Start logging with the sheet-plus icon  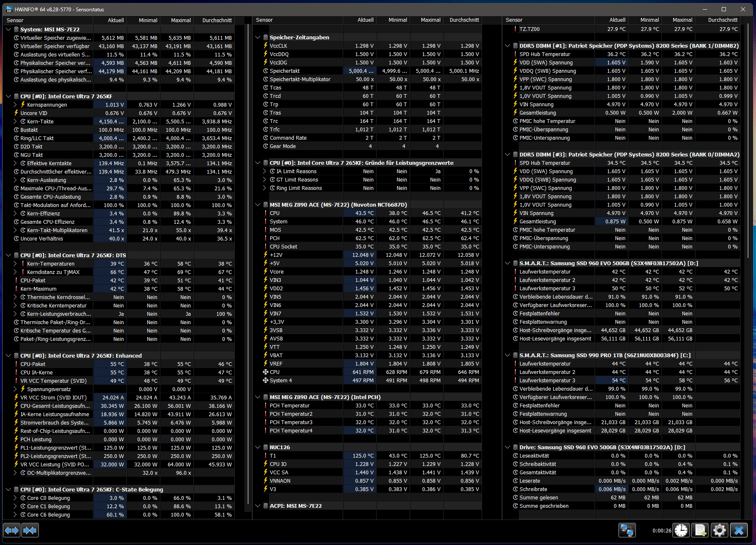[x=700, y=530]
